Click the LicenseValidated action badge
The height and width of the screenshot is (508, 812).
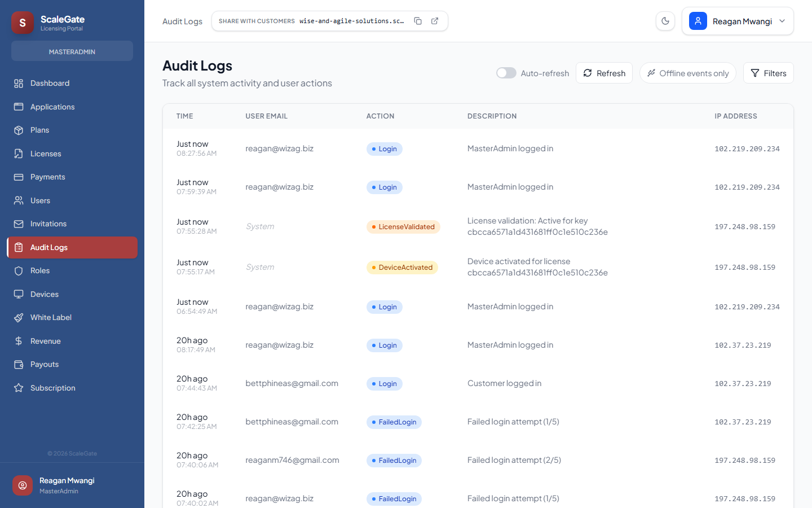(x=403, y=227)
